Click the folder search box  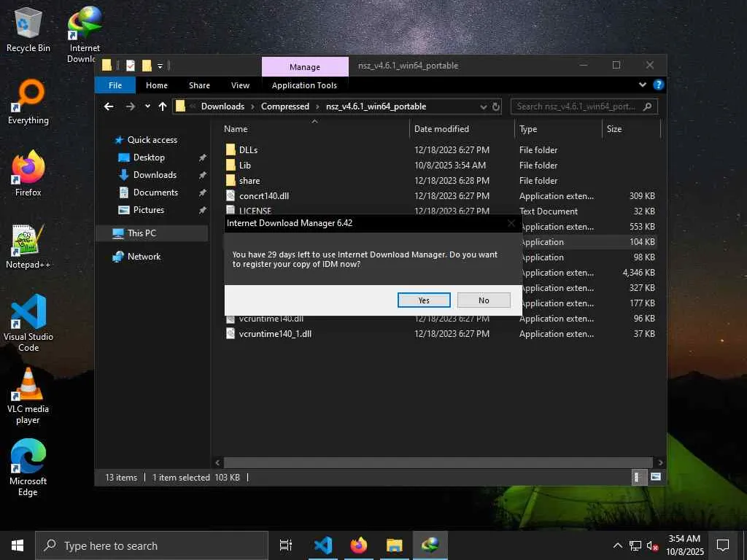click(584, 106)
